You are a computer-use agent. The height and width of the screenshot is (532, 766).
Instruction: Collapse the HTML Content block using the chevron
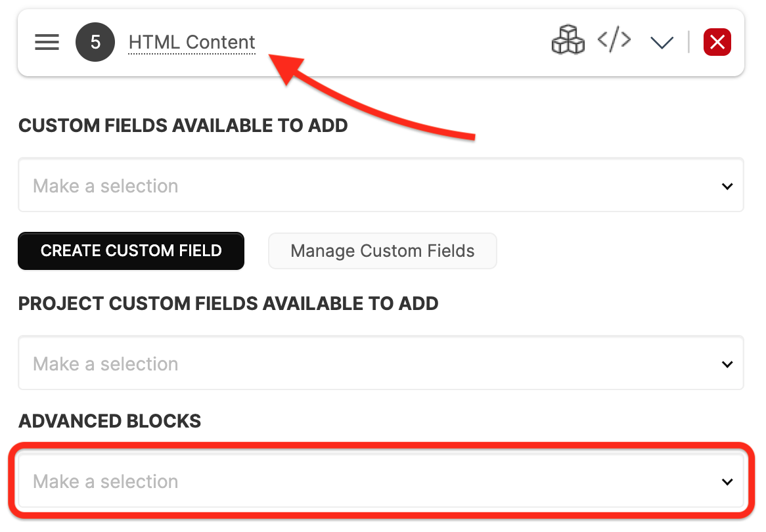662,43
